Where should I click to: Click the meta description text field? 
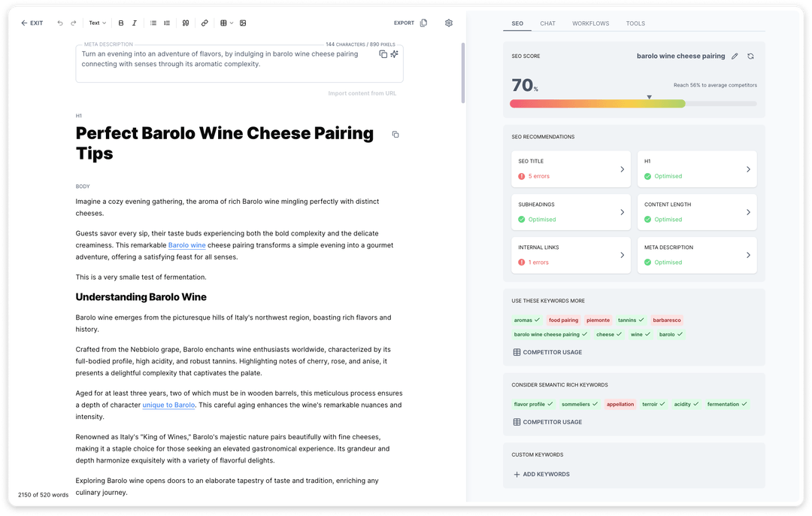[226, 63]
